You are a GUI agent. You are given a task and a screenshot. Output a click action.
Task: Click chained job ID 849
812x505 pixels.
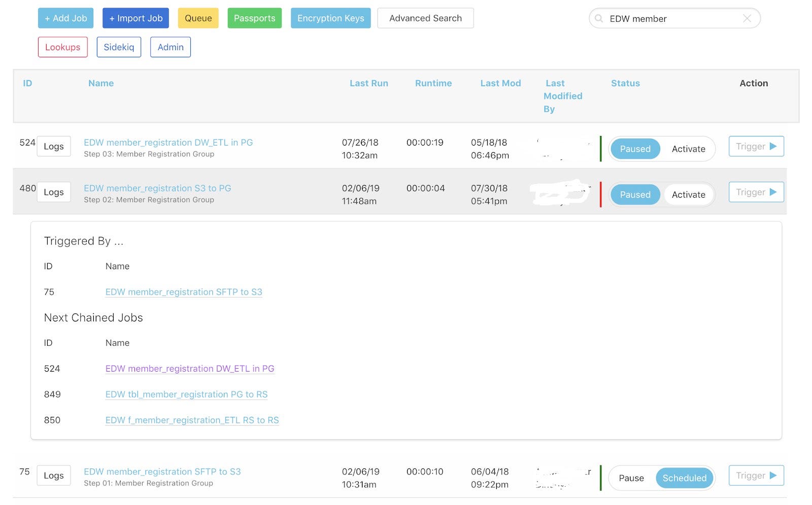pyautogui.click(x=52, y=394)
